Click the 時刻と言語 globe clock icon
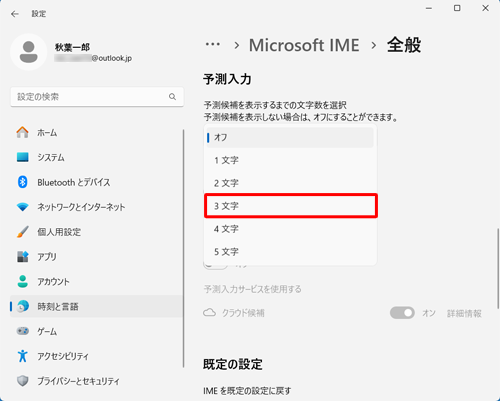The height and width of the screenshot is (401, 500). tap(23, 306)
